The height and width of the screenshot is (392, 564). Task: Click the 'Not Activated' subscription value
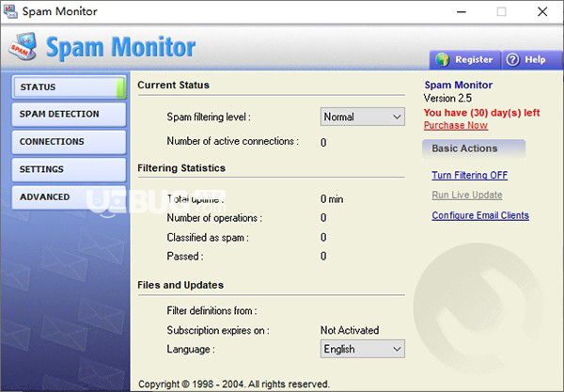(350, 330)
